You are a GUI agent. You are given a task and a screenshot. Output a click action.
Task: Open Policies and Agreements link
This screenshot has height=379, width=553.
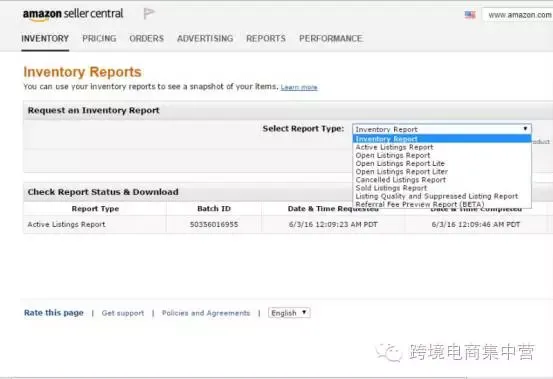coord(206,313)
